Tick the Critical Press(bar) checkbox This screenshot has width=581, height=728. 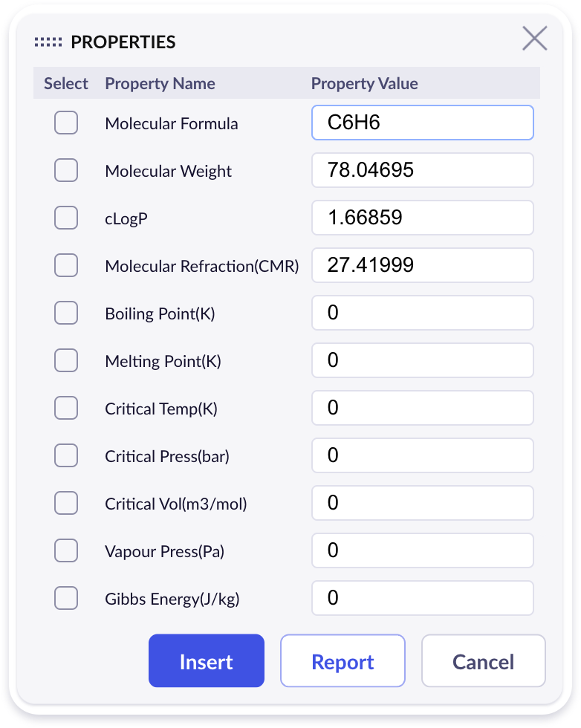click(66, 455)
